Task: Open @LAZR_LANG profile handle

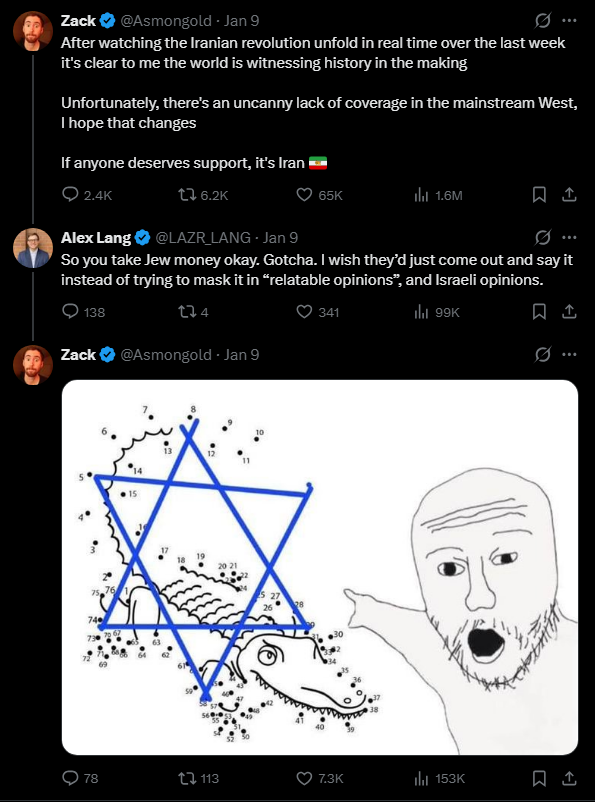Action: [x=203, y=238]
